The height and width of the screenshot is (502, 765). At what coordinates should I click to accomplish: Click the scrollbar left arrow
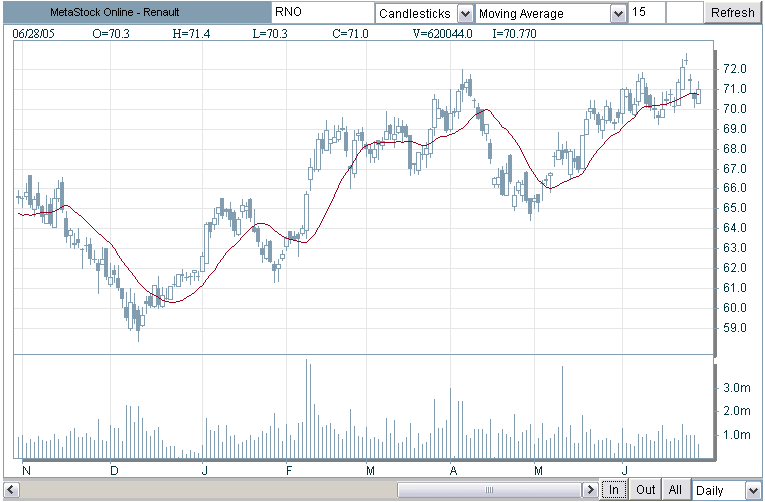click(12, 489)
